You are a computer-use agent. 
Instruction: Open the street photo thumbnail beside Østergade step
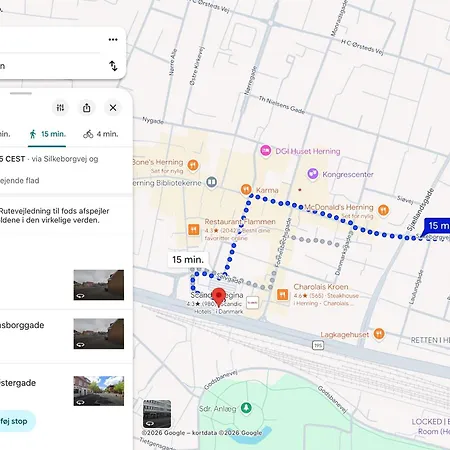[99, 391]
